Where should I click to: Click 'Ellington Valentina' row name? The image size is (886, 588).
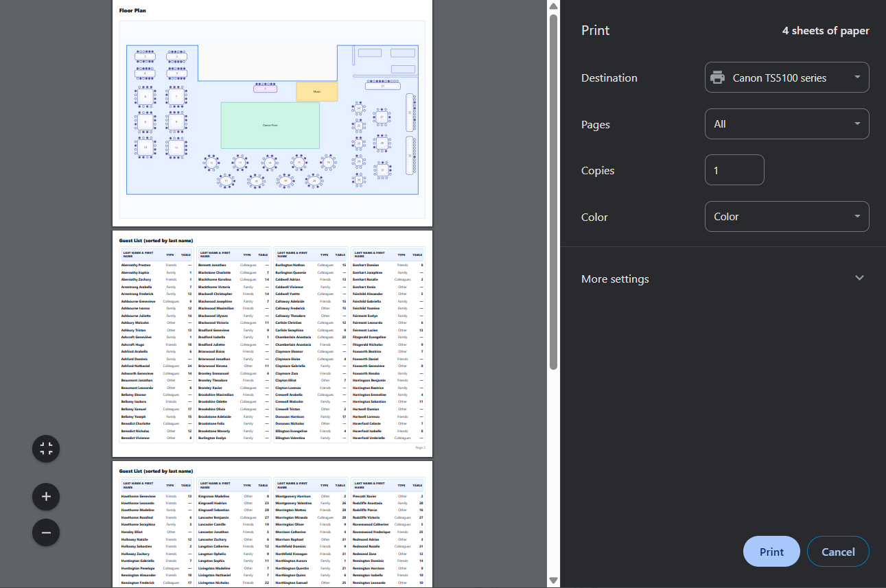290,438
